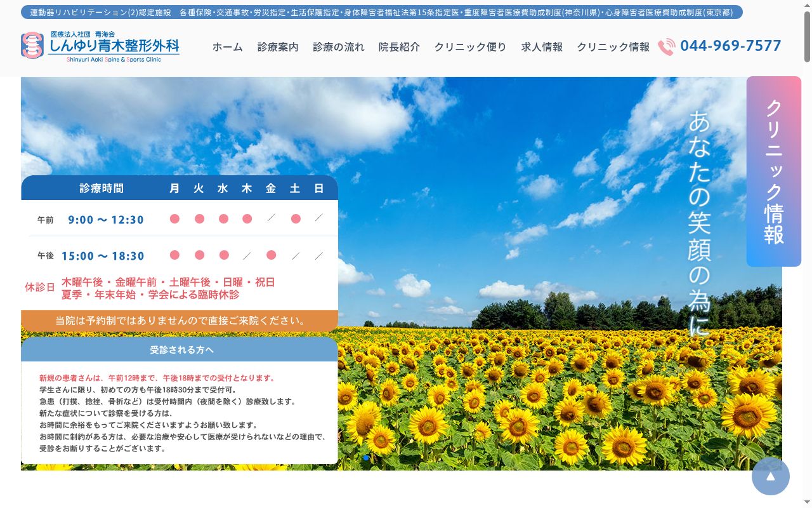812x508 pixels.
Task: Click the 新たな症状について診察を受ける方は line
Action: tap(106, 413)
